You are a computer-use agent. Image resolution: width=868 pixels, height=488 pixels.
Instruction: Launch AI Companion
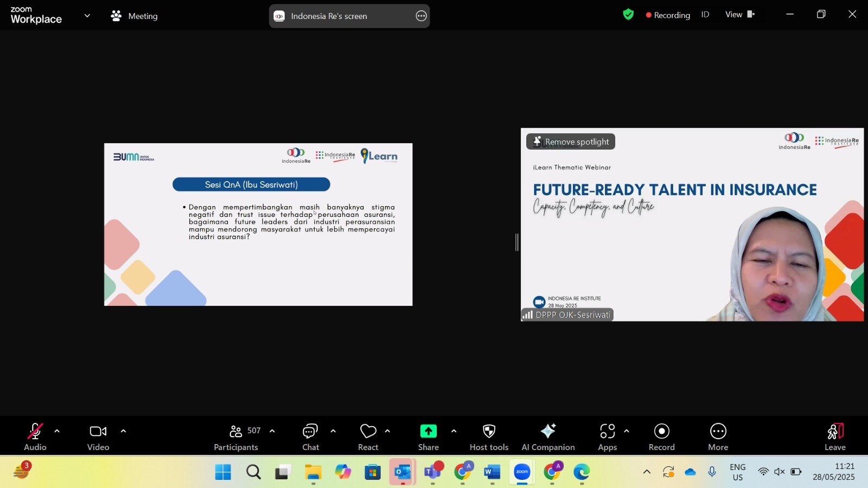[548, 436]
